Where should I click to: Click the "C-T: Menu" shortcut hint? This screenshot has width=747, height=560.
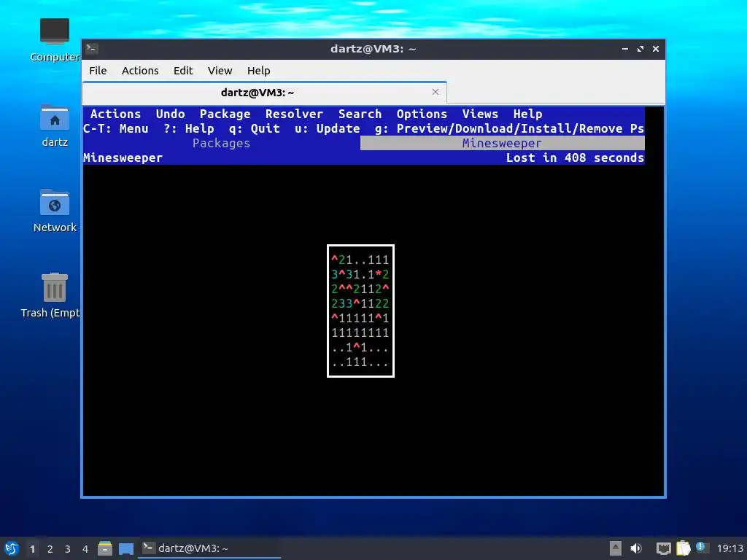[x=116, y=129]
